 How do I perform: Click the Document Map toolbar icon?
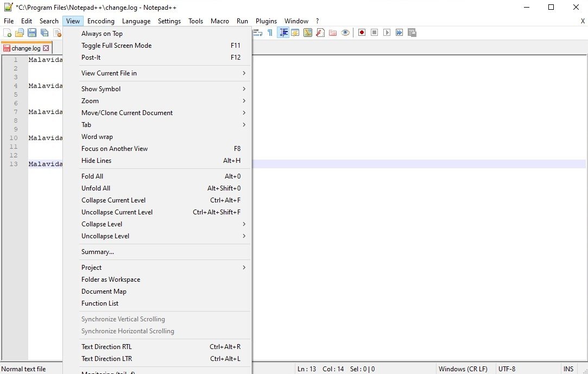pyautogui.click(x=308, y=33)
